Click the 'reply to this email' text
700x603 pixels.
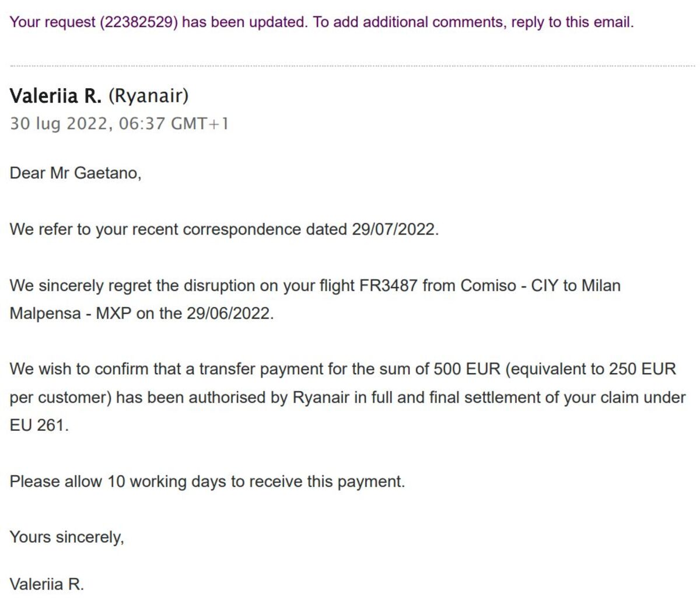click(572, 22)
